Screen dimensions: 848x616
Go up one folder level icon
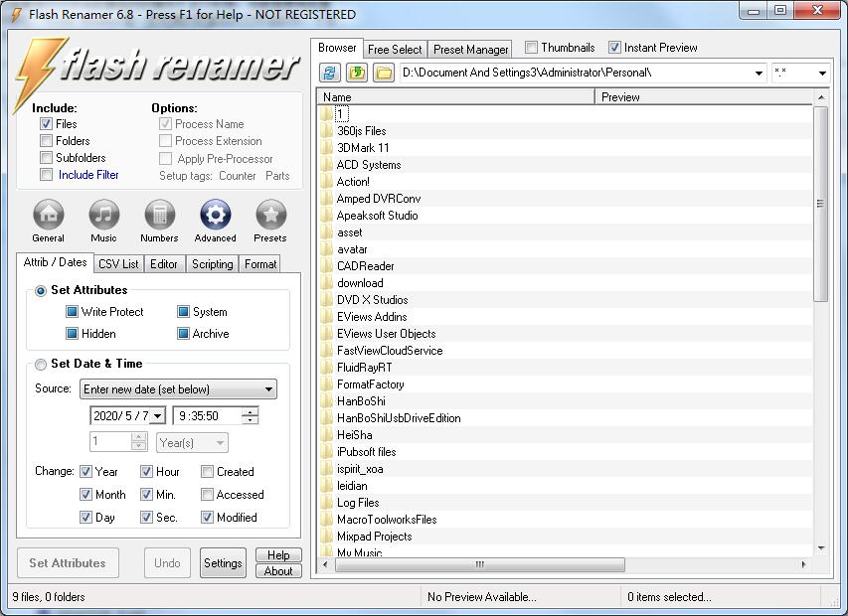pyautogui.click(x=357, y=74)
